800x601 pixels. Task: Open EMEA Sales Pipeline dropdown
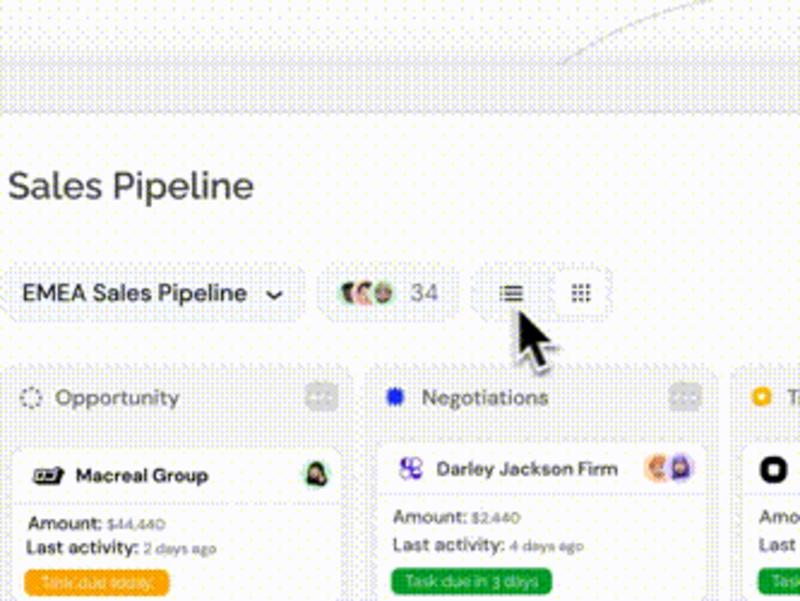tap(153, 293)
